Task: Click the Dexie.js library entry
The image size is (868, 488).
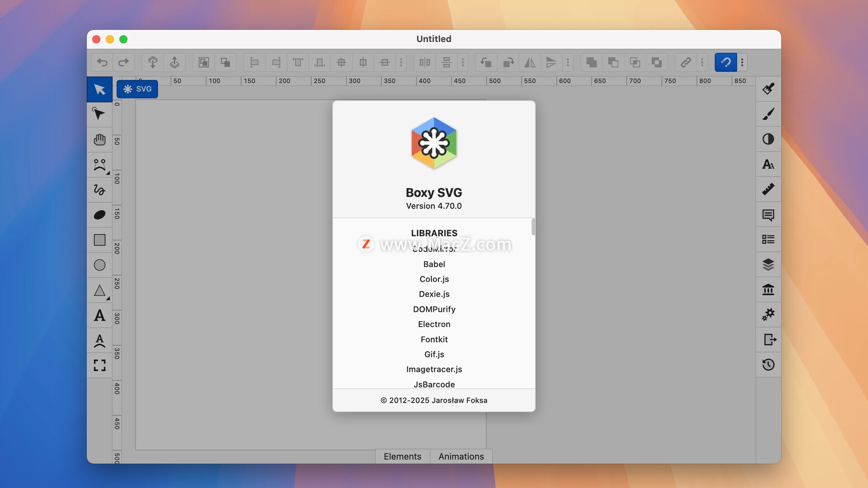Action: (x=434, y=294)
